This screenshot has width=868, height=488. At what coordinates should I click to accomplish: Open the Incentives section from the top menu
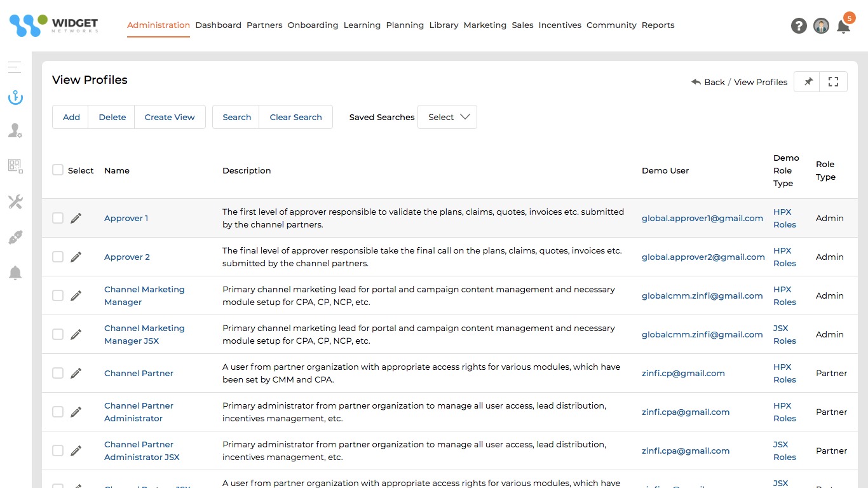point(560,25)
